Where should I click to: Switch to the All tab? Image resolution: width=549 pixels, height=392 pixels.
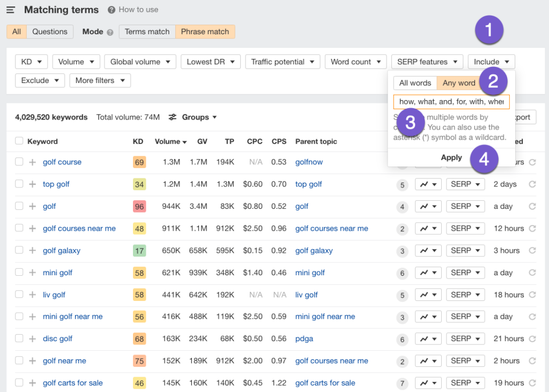(x=17, y=32)
